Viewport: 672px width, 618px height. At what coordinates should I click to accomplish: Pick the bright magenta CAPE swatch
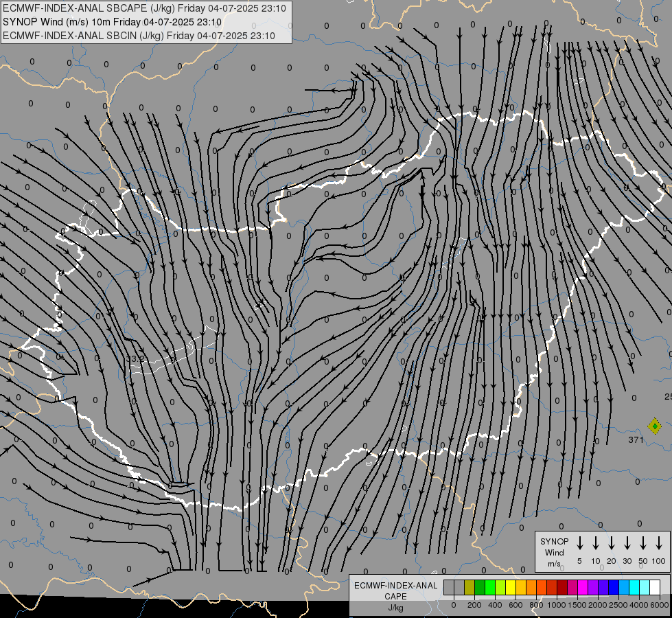(583, 587)
